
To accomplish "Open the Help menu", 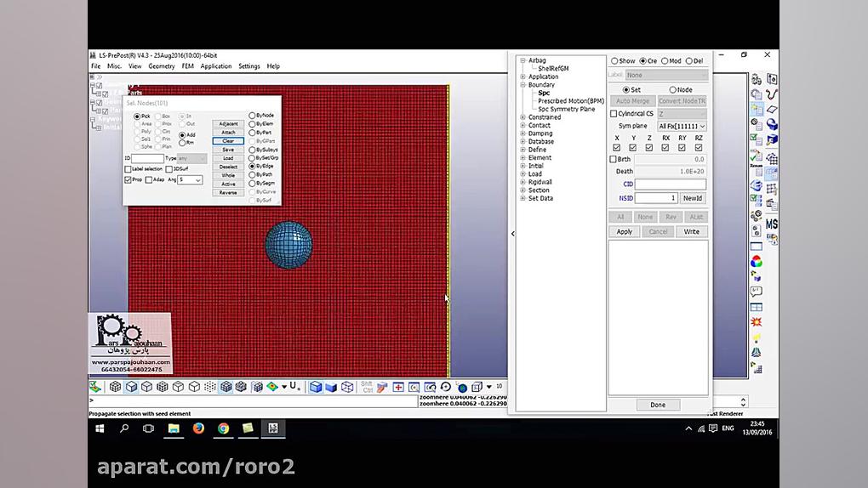I will (x=273, y=66).
